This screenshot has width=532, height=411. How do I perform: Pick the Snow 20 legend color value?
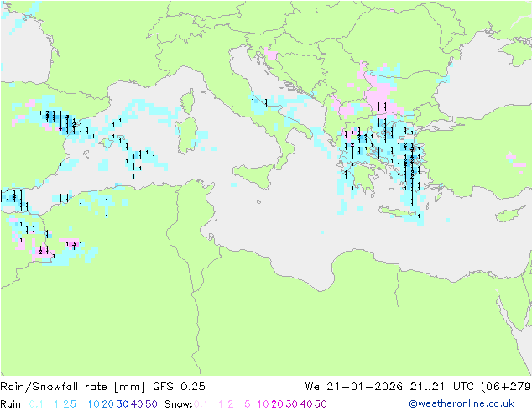pos(277,404)
